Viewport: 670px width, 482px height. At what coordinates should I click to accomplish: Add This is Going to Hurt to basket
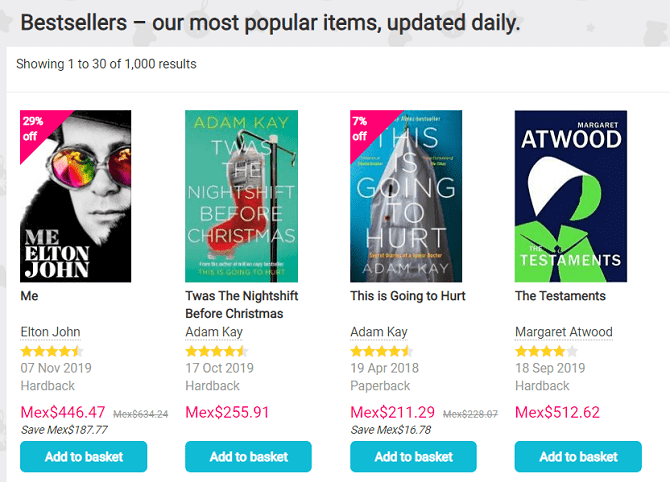coord(413,457)
